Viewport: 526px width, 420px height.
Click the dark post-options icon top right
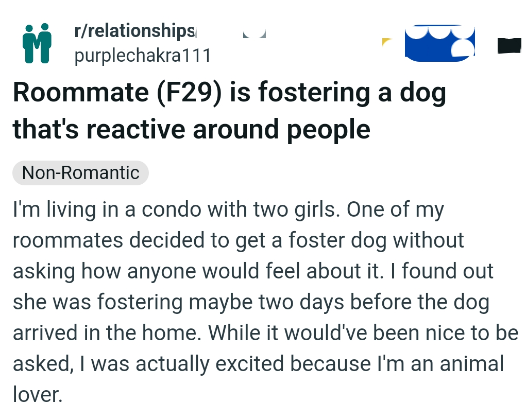pyautogui.click(x=511, y=46)
